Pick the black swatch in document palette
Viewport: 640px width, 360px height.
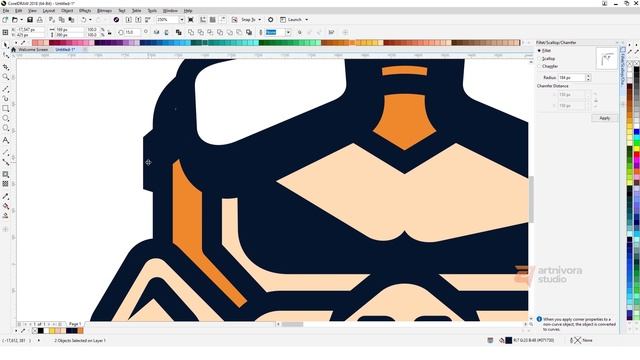coord(40,331)
